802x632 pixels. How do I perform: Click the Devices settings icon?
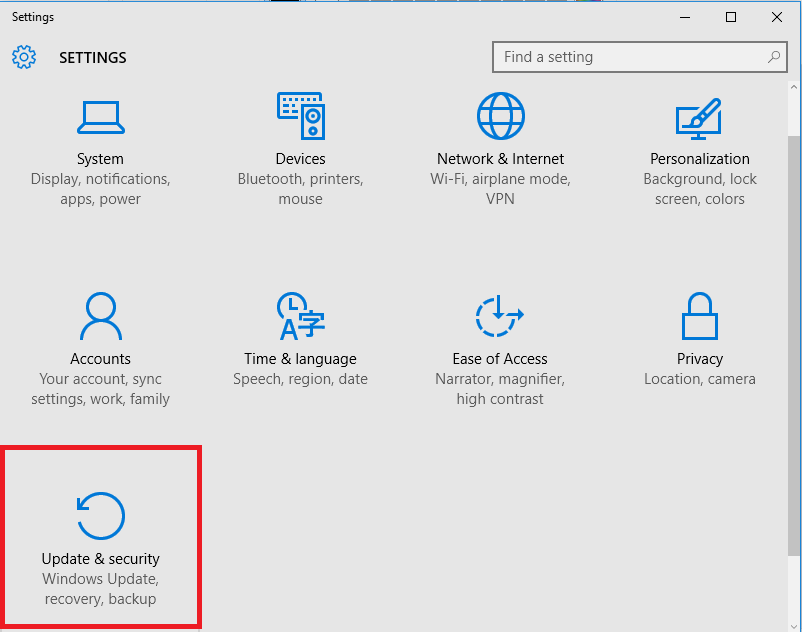(300, 116)
